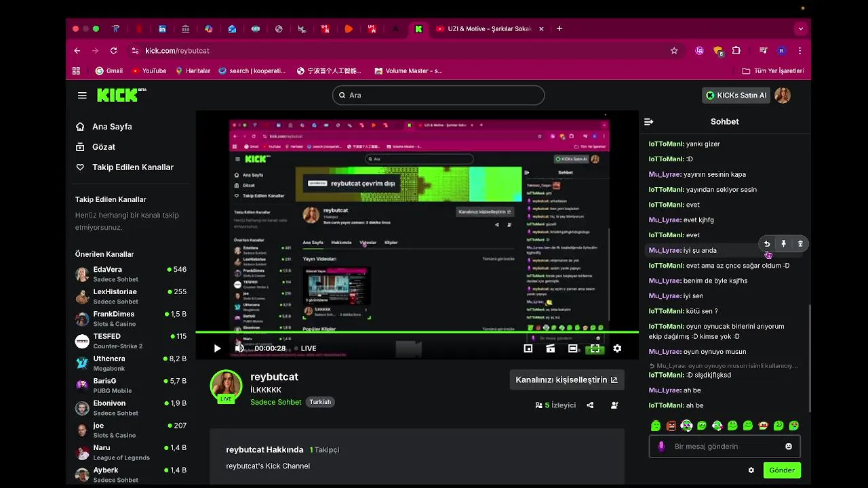Pin the 'iyi şu anda' message

(783, 244)
